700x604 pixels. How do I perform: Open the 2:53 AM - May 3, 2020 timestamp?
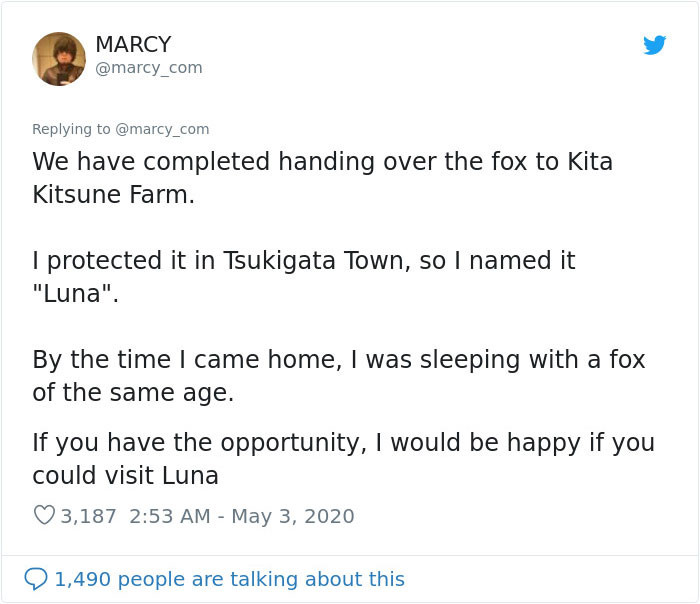(242, 516)
